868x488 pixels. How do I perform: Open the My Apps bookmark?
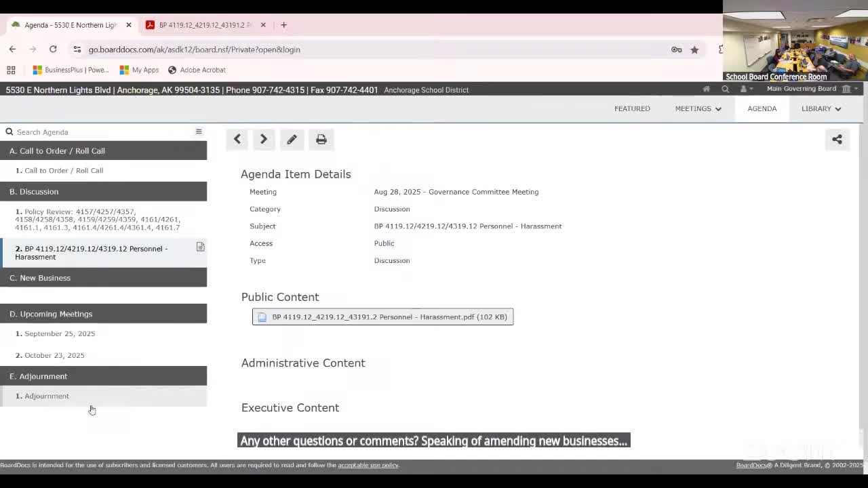[139, 70]
